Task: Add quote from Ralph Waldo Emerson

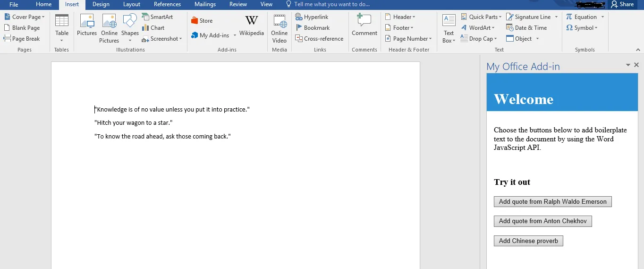Action: click(x=553, y=202)
